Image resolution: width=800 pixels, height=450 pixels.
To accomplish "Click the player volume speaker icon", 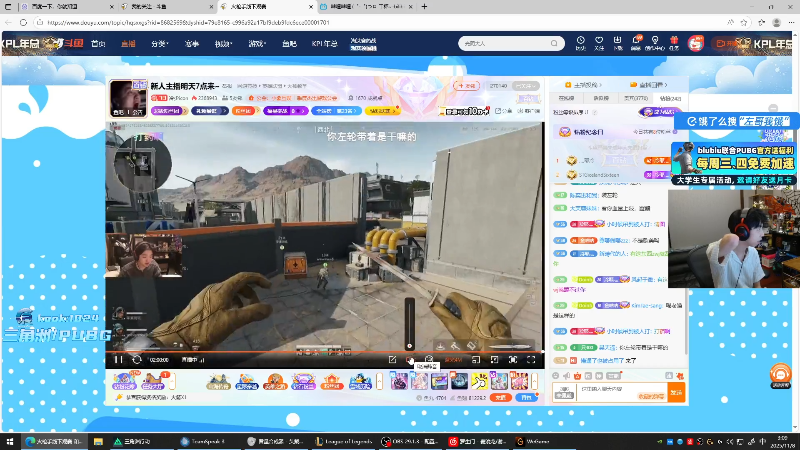I will coord(410,360).
